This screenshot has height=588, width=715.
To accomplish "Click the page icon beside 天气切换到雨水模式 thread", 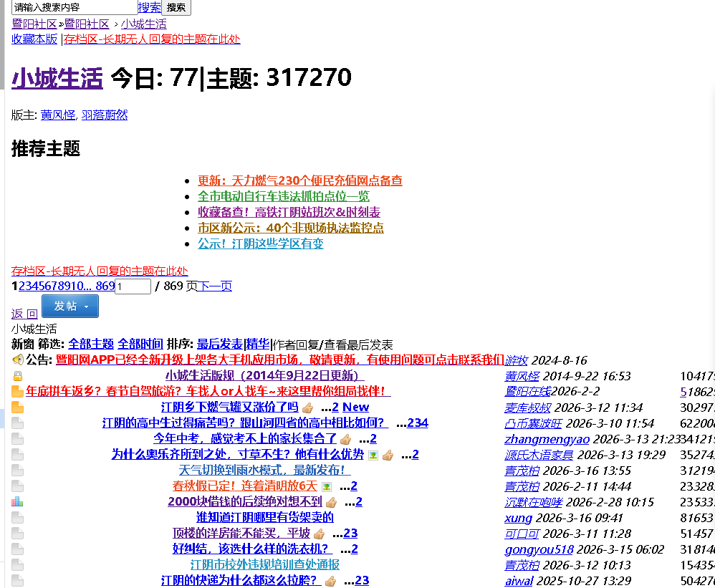I will 18,471.
